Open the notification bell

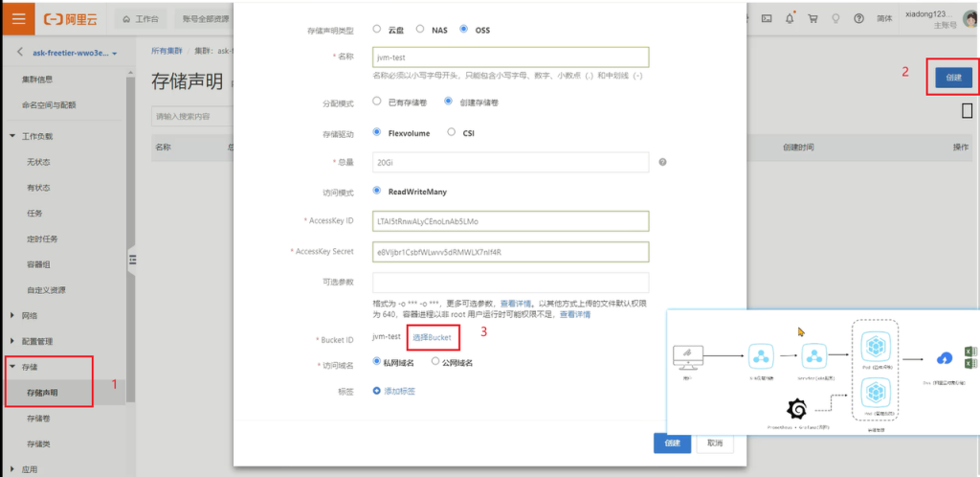tap(791, 18)
